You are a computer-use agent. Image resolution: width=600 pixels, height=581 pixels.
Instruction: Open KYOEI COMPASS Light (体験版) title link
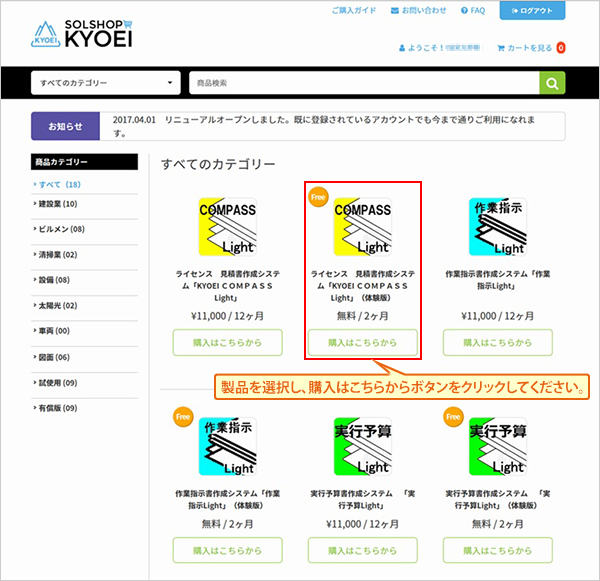[x=362, y=286]
